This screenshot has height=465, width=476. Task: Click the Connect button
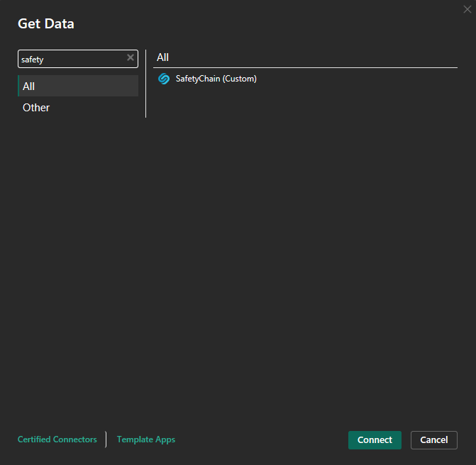tap(375, 439)
